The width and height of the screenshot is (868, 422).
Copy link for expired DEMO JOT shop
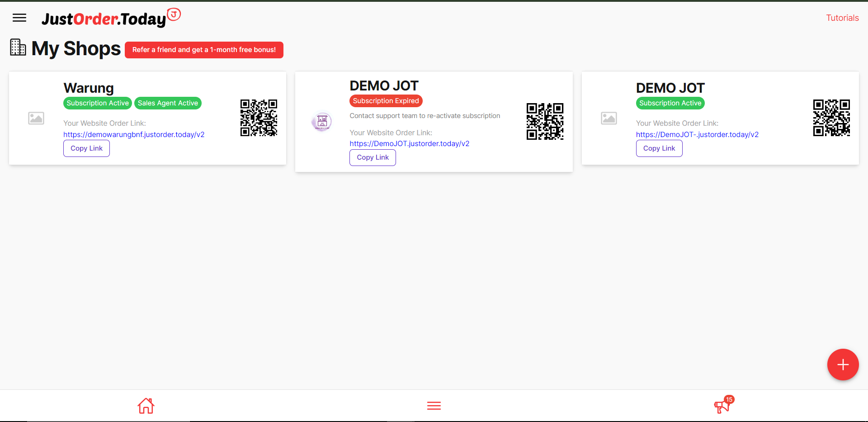(373, 157)
